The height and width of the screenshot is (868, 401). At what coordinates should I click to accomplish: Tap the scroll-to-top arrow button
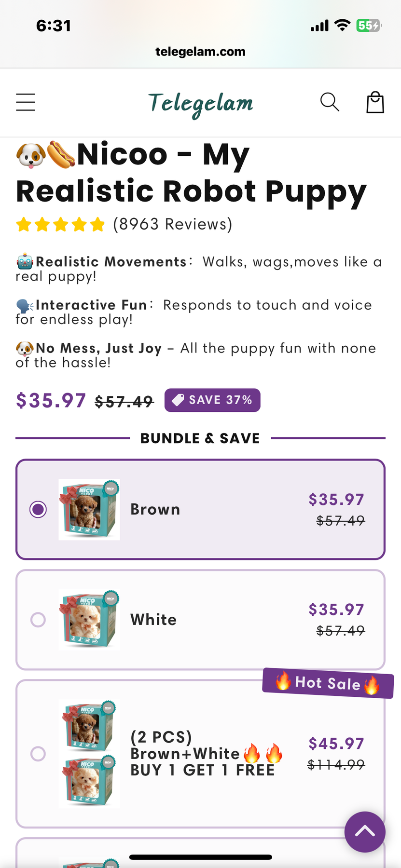(365, 831)
